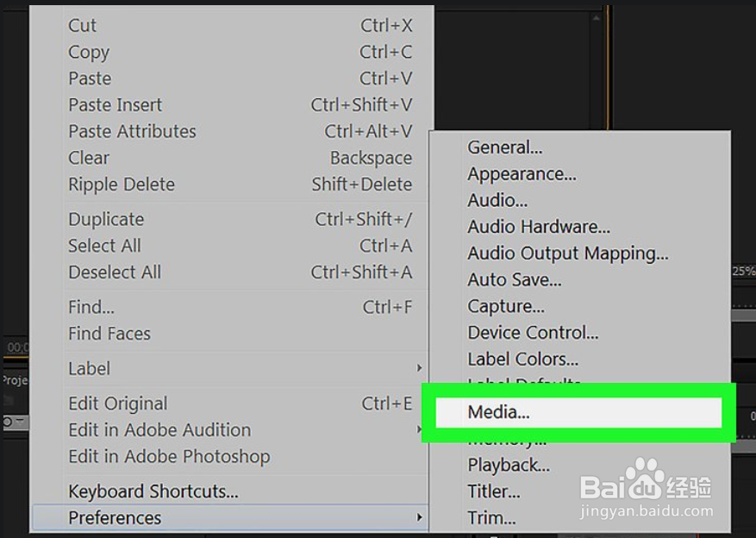Click Select All command
This screenshot has height=538, width=756.
pos(104,246)
